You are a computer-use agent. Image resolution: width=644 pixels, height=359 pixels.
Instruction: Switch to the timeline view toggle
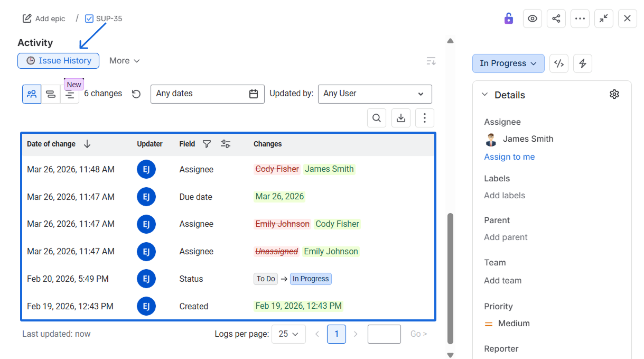(x=51, y=94)
